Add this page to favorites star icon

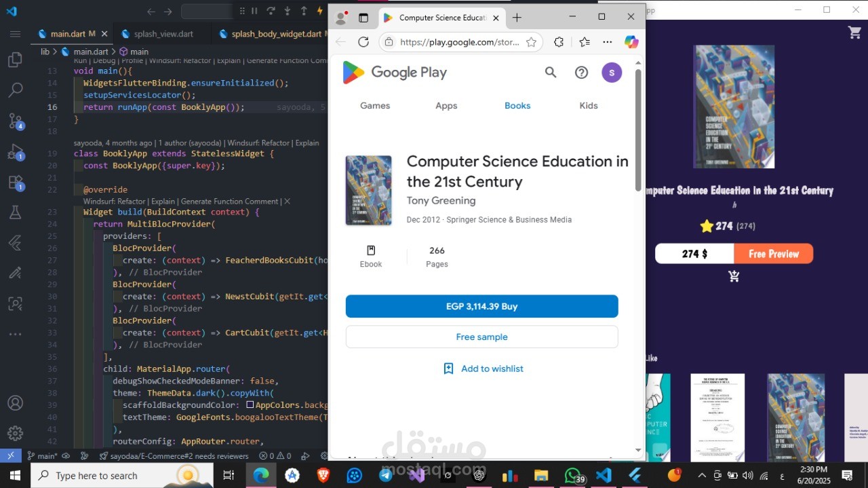[531, 42]
